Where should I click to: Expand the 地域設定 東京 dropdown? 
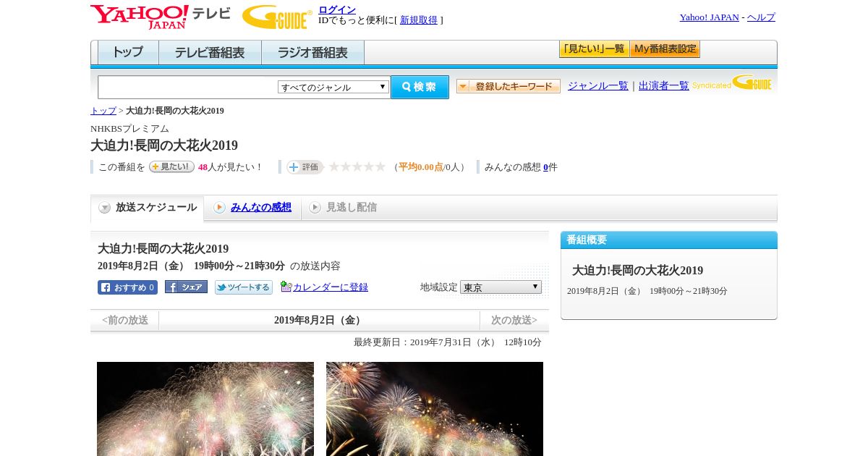click(x=501, y=287)
